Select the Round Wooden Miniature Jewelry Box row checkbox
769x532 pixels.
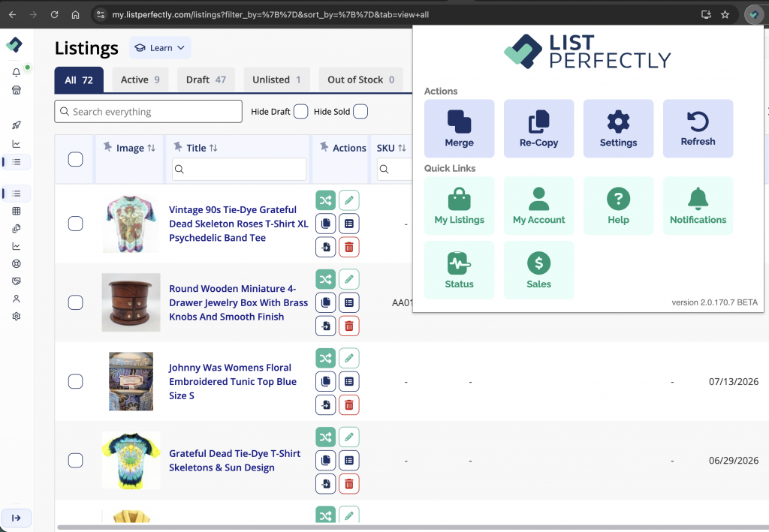pos(76,302)
